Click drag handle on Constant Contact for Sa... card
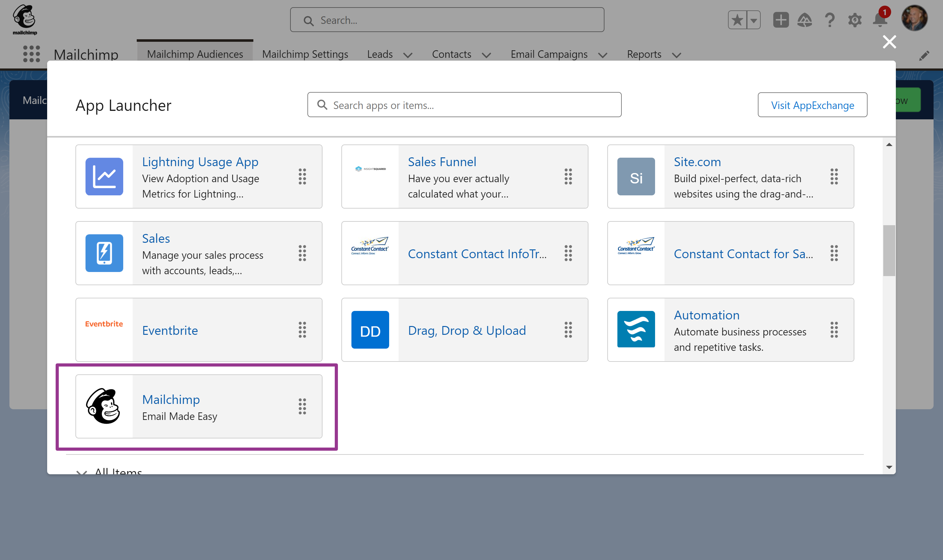Viewport: 943px width, 560px height. (x=834, y=253)
